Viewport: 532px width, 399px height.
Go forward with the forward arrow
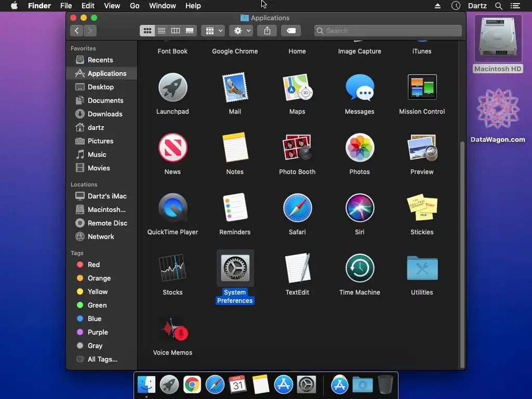pos(90,31)
